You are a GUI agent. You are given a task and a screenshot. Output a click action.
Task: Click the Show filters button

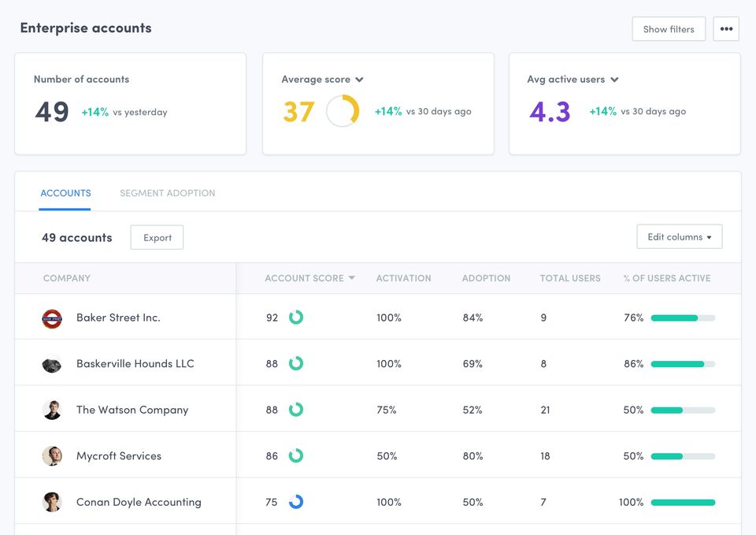tap(669, 29)
